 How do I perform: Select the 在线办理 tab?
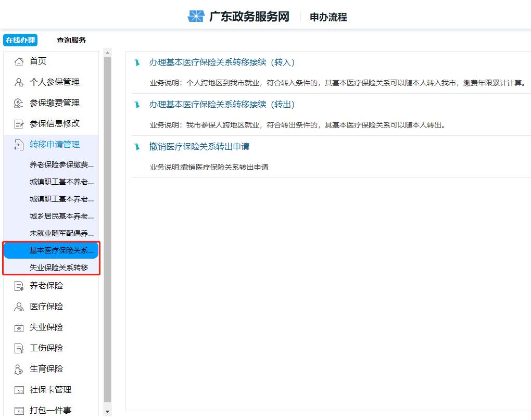20,40
